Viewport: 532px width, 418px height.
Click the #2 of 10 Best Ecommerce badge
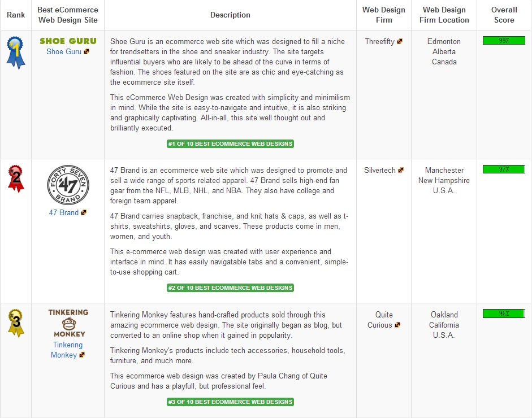[230, 288]
